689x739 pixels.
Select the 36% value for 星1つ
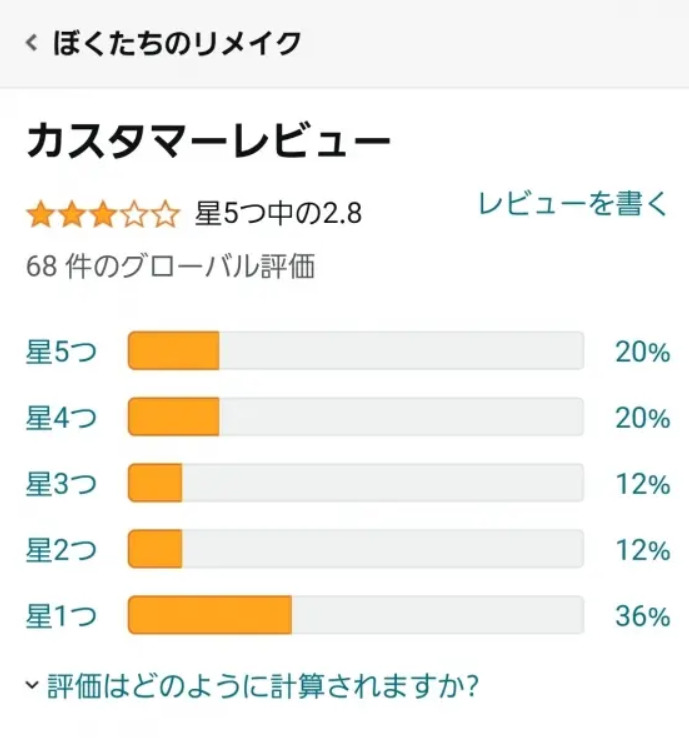[x=641, y=616]
